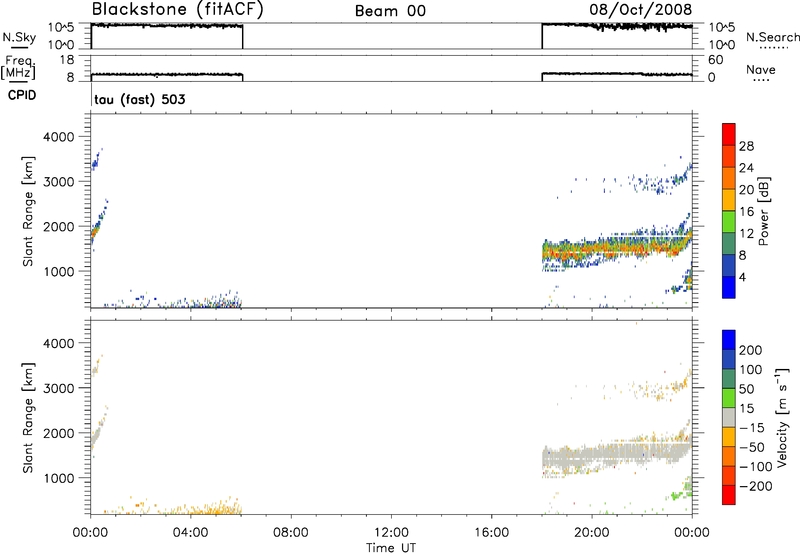Screen dimensions: 800x554
Task: Click the "Velocity [m s⁻¹]" color bar title
Action: 781,418
